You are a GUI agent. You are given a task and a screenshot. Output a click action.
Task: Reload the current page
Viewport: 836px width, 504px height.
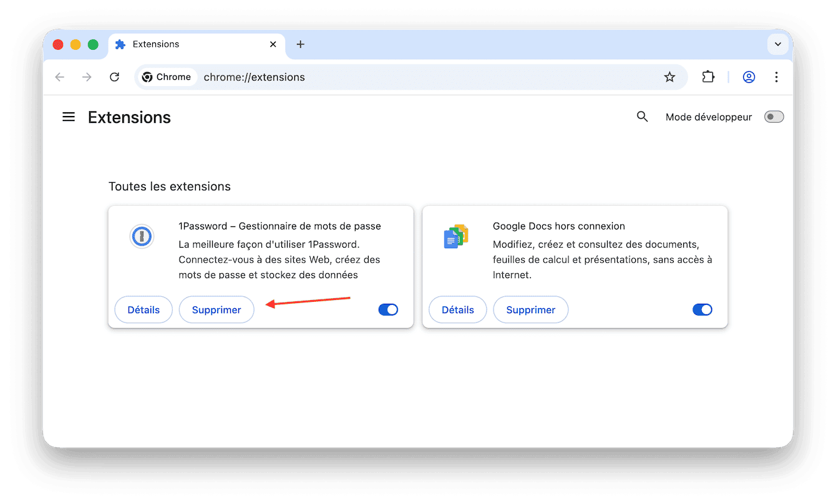114,77
